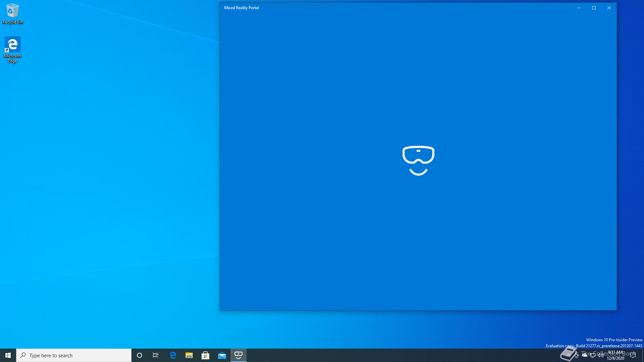Click the volume speaker tray icon
Image resolution: width=644 pixels, height=362 pixels.
click(x=600, y=356)
